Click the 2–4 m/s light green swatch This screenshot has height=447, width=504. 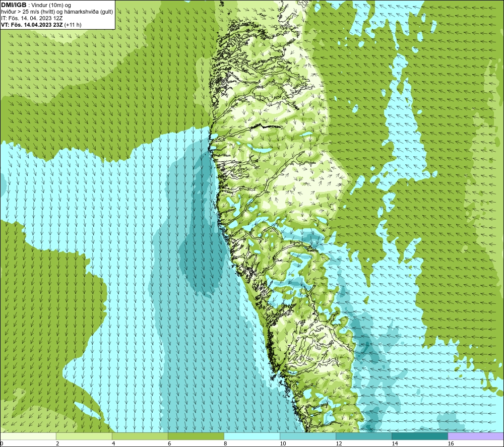coord(84,436)
